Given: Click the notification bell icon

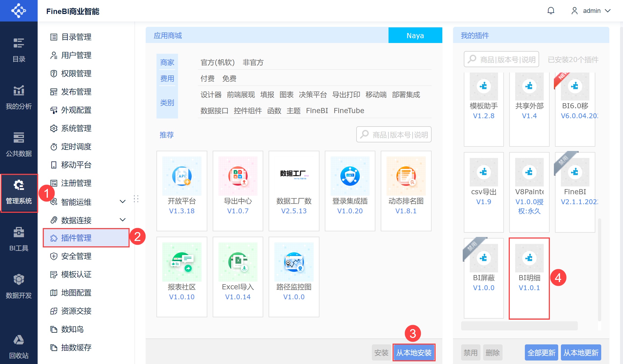Looking at the screenshot, I should point(551,11).
